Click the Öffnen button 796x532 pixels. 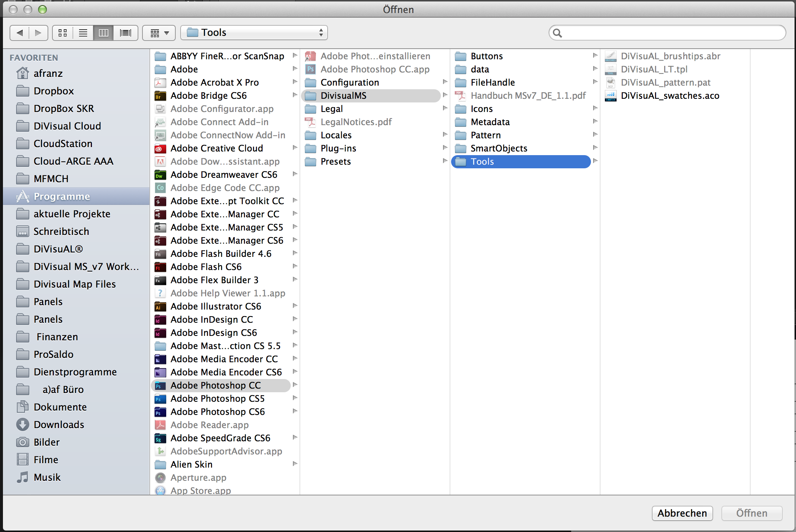pos(751,513)
